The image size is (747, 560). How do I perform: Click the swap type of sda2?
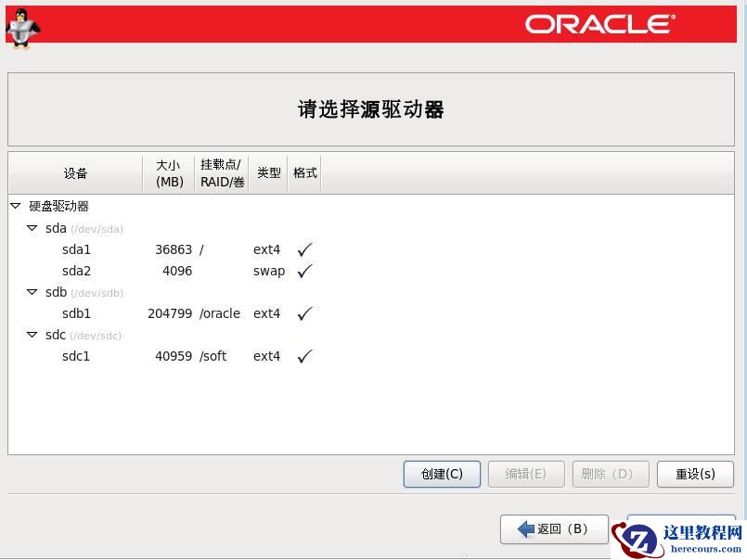pos(269,272)
